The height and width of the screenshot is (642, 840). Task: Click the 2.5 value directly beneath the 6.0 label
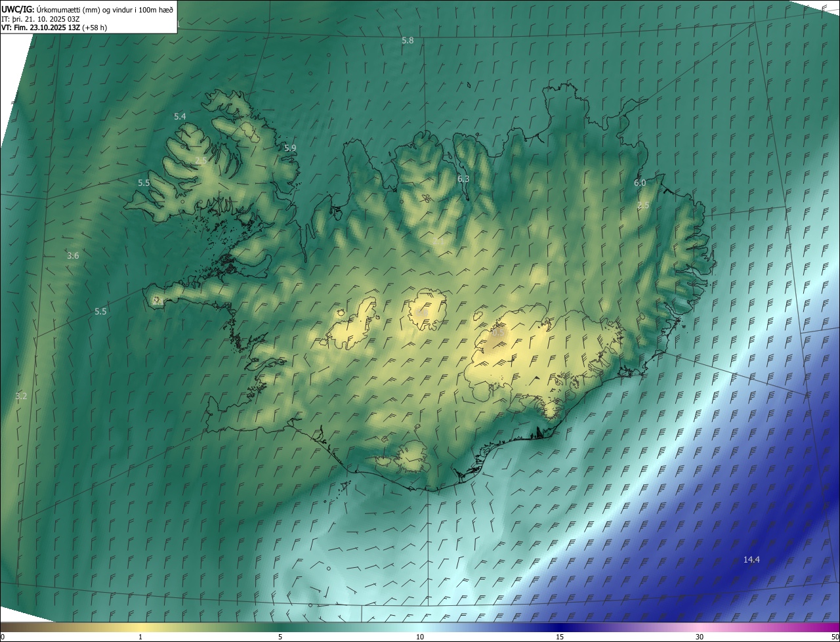tap(644, 205)
